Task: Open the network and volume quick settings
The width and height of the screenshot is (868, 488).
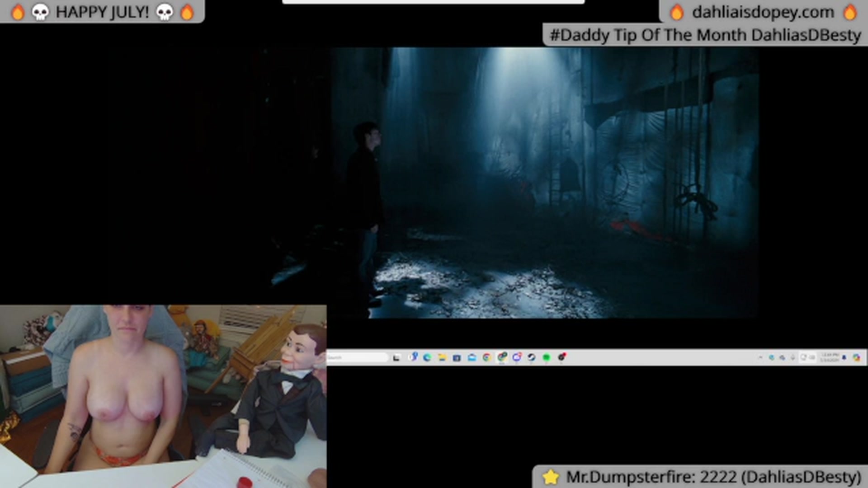Action: (x=807, y=357)
